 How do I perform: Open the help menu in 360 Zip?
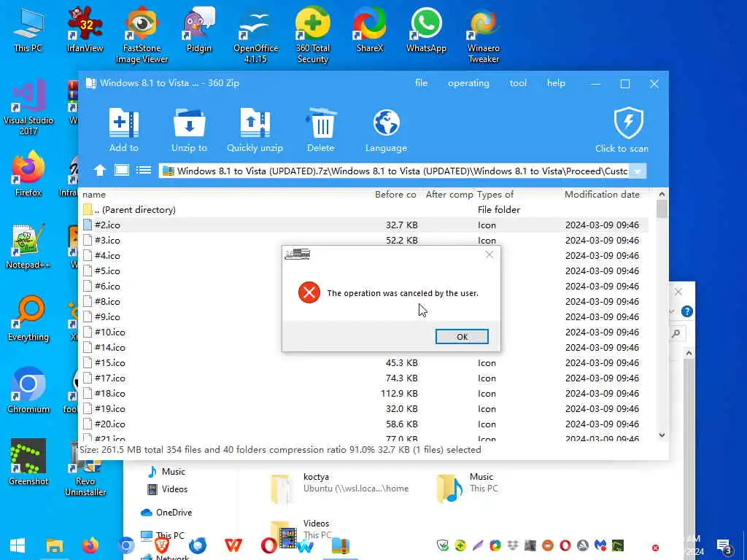pyautogui.click(x=556, y=83)
